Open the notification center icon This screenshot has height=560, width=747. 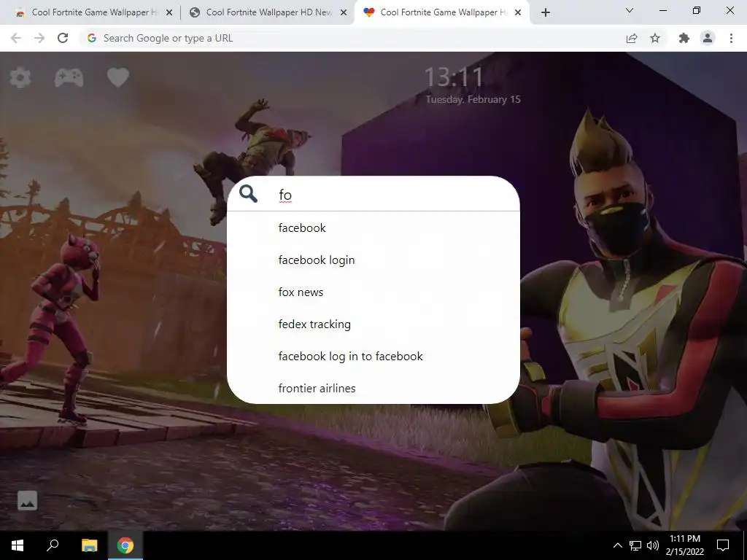(723, 545)
